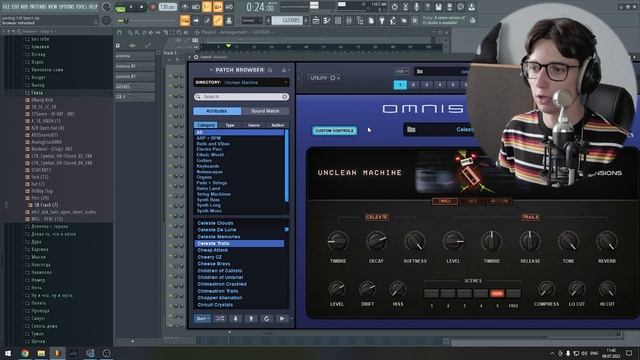Click the red record button

[x=153, y=7]
